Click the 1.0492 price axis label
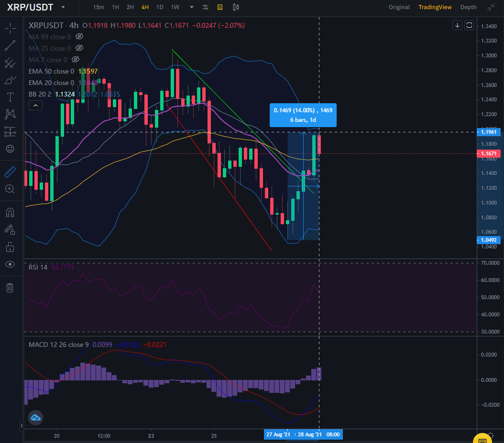The image size is (504, 443). [489, 240]
